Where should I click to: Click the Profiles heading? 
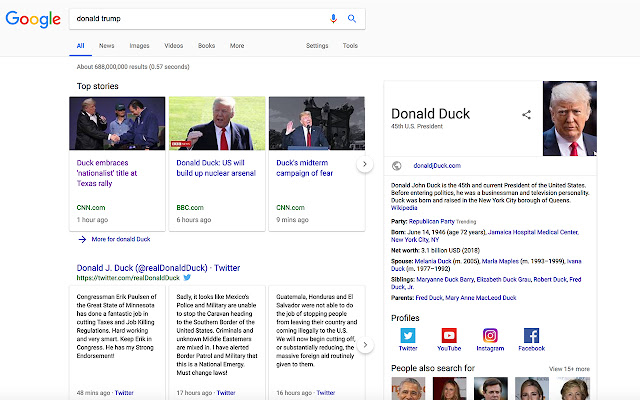tap(405, 318)
